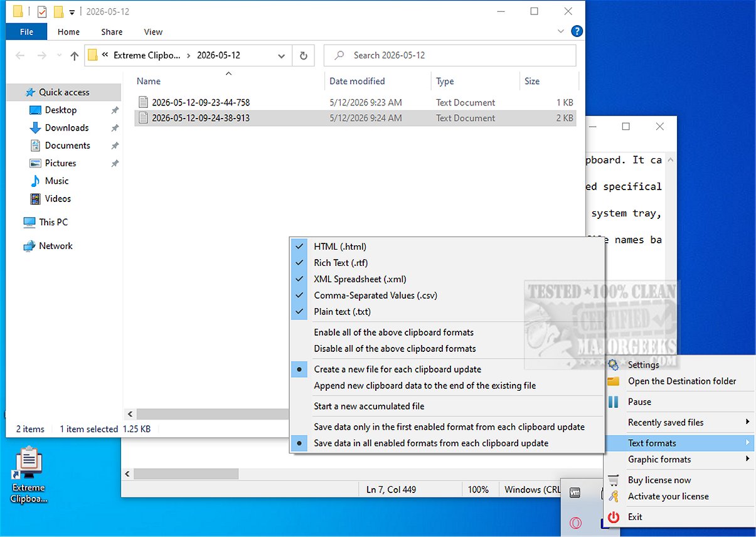Viewport: 756px width, 537px height.
Task: Click the Forward arrow in File Explorer
Action: click(42, 55)
